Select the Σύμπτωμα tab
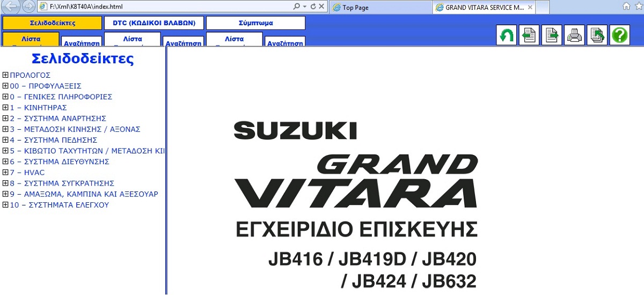Screen dimensions: 644x295 click(256, 23)
